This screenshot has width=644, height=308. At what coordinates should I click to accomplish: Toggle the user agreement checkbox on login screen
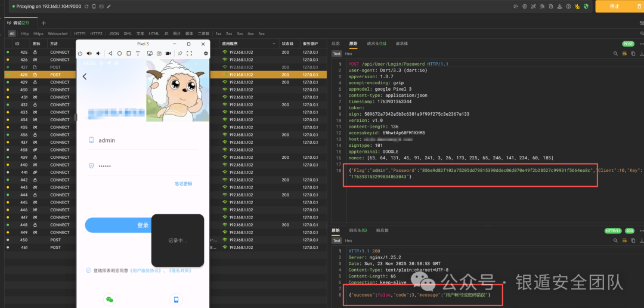click(88, 270)
